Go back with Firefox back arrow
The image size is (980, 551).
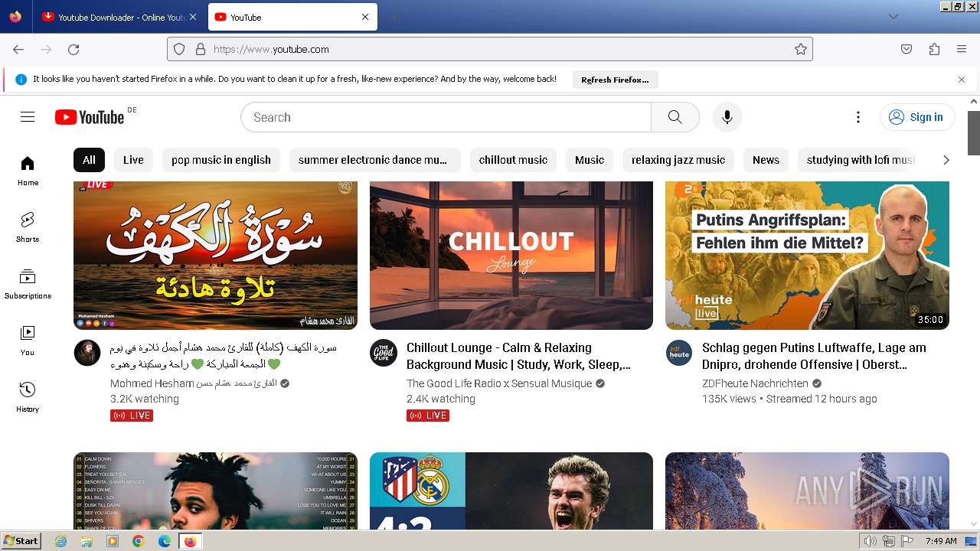click(18, 49)
